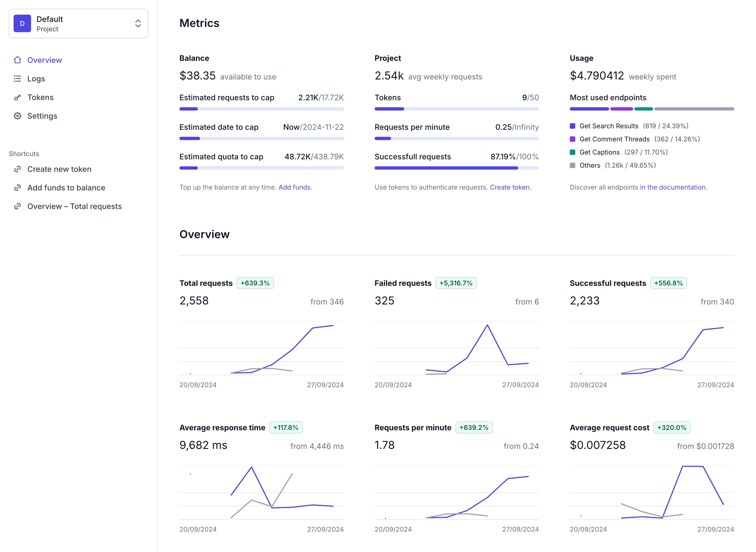Click the list icon next to Logs

click(x=17, y=79)
